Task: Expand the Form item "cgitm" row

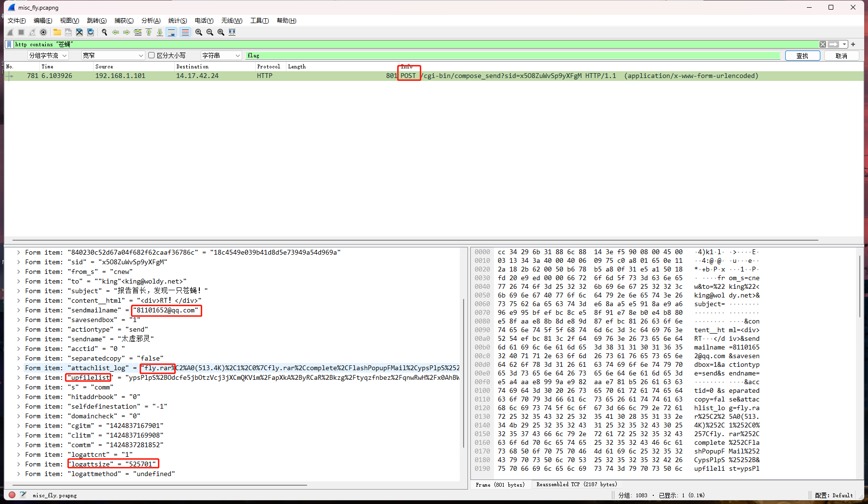Action: pyautogui.click(x=18, y=426)
